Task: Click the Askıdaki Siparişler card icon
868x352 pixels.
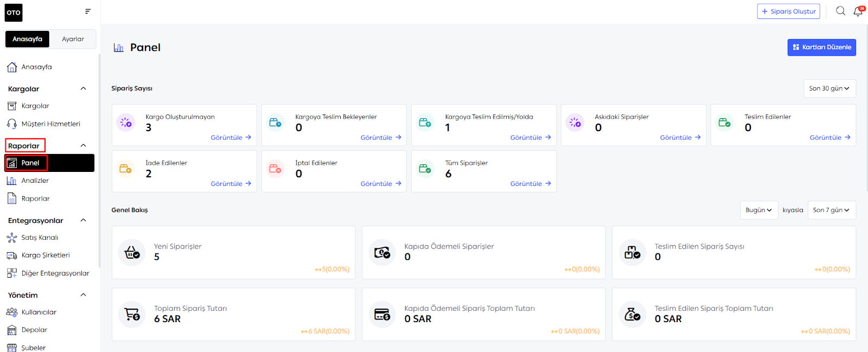Action: [x=575, y=123]
